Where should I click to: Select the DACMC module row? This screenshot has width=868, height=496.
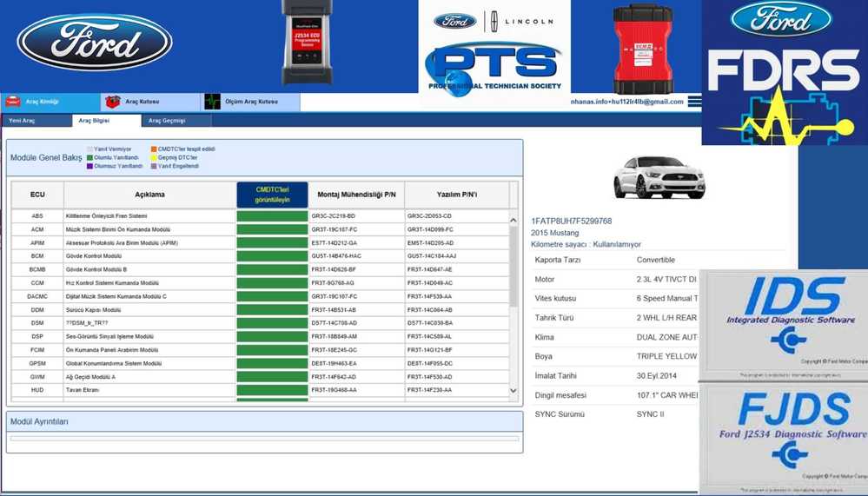click(260, 297)
